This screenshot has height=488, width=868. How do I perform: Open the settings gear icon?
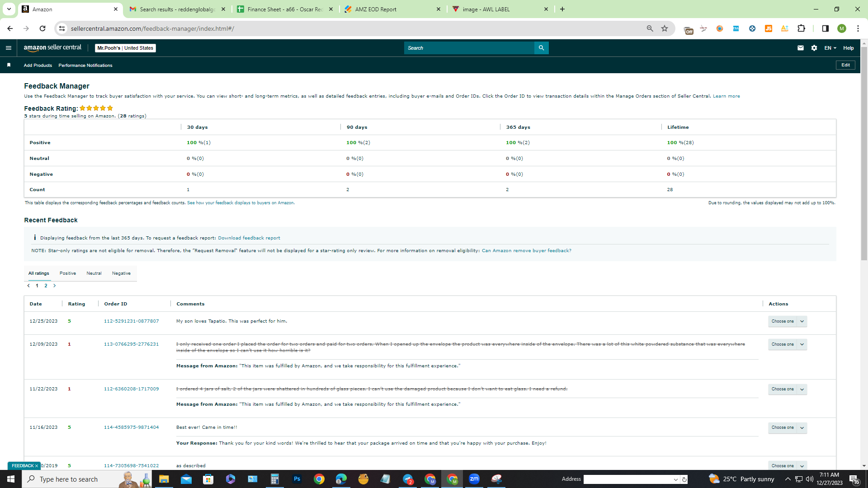(814, 48)
